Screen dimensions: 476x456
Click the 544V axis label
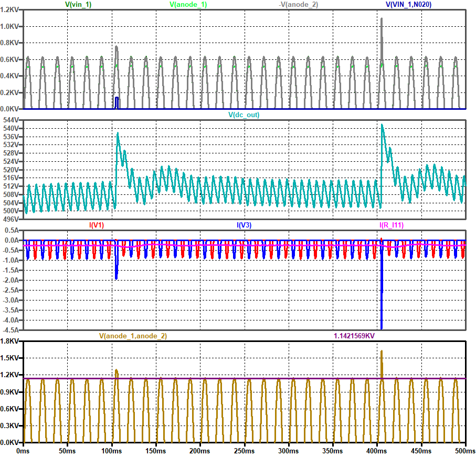pyautogui.click(x=12, y=120)
